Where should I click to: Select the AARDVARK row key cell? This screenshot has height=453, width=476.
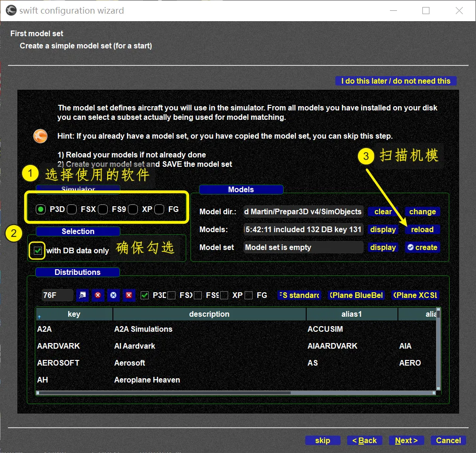pos(74,346)
